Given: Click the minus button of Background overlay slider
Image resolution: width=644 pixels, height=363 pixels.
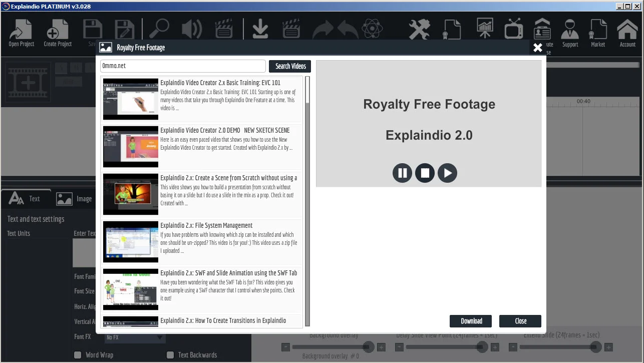Looking at the screenshot, I should 285,347.
